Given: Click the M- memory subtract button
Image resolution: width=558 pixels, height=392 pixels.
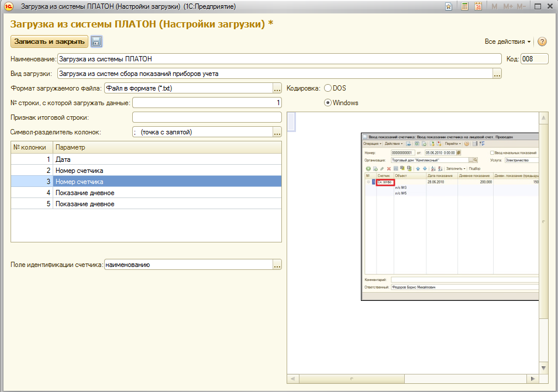Looking at the screenshot, I should pyautogui.click(x=521, y=6).
